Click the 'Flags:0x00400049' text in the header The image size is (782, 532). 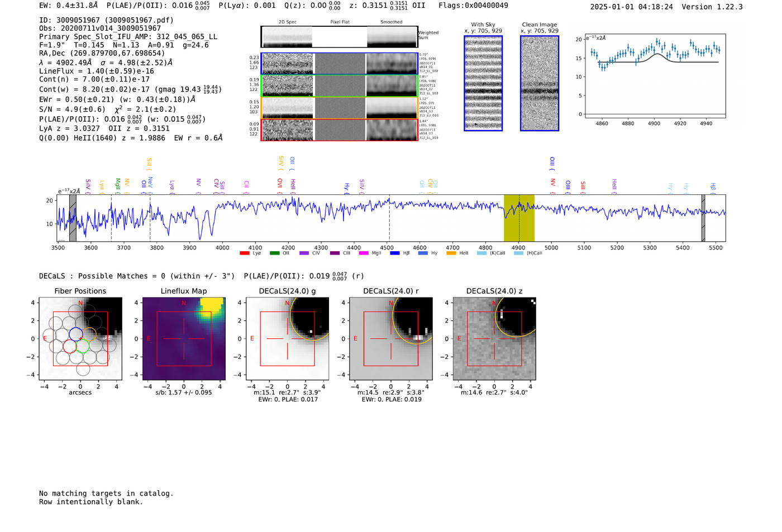pos(473,6)
